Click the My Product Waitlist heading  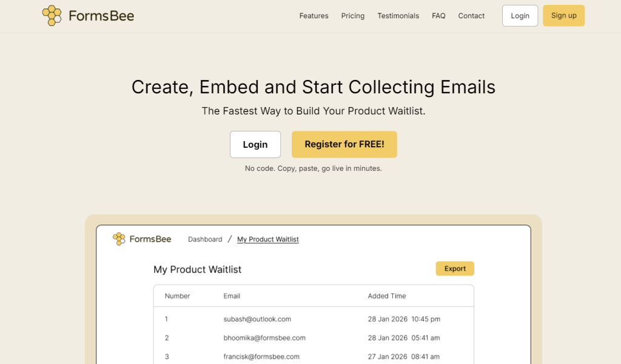click(197, 269)
